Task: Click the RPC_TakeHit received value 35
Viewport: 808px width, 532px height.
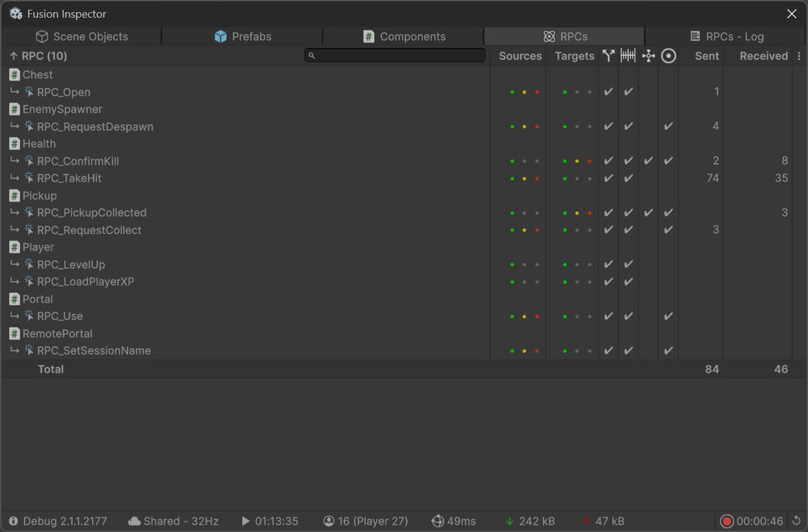Action: (781, 178)
